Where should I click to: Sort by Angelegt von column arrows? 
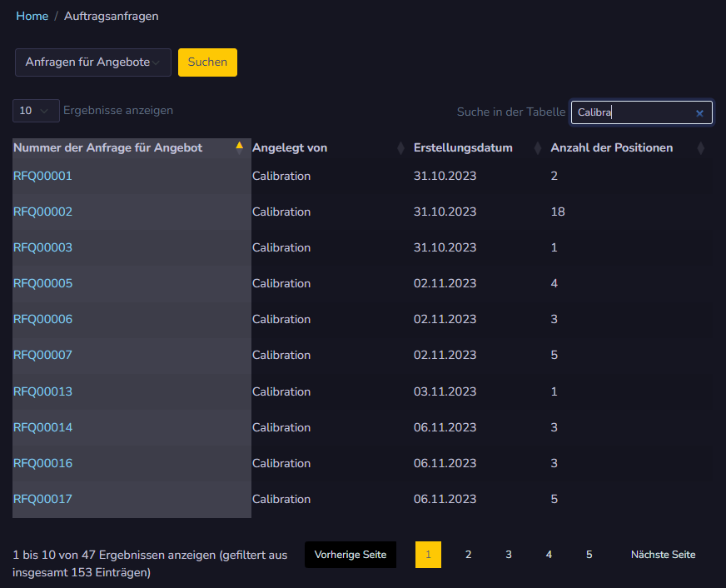click(400, 148)
